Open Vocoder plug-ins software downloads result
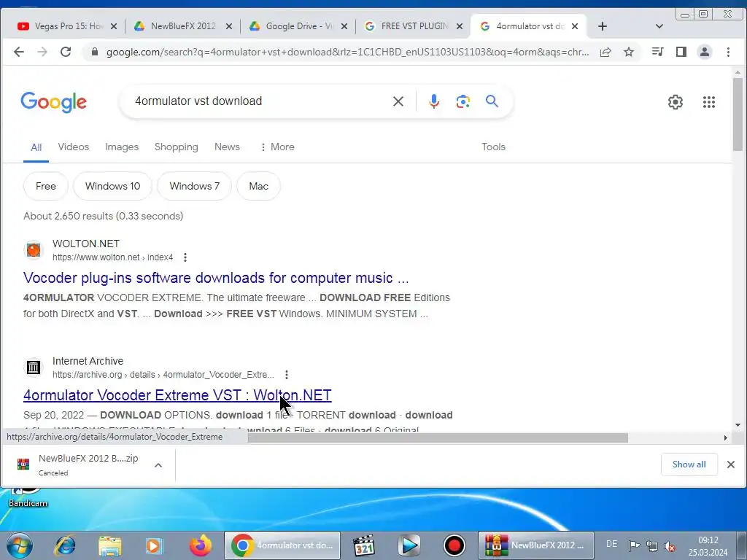Viewport: 747px width, 560px height. [216, 278]
